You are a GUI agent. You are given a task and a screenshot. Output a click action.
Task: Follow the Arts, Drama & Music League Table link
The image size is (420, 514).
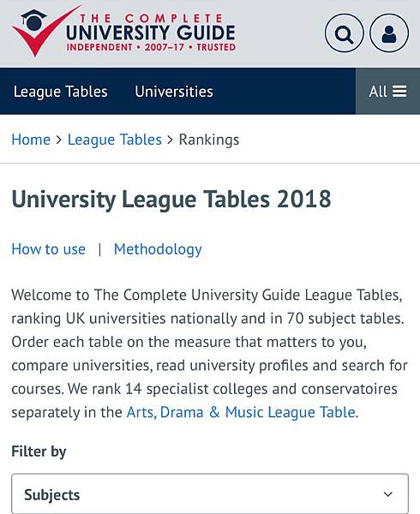pos(241,412)
